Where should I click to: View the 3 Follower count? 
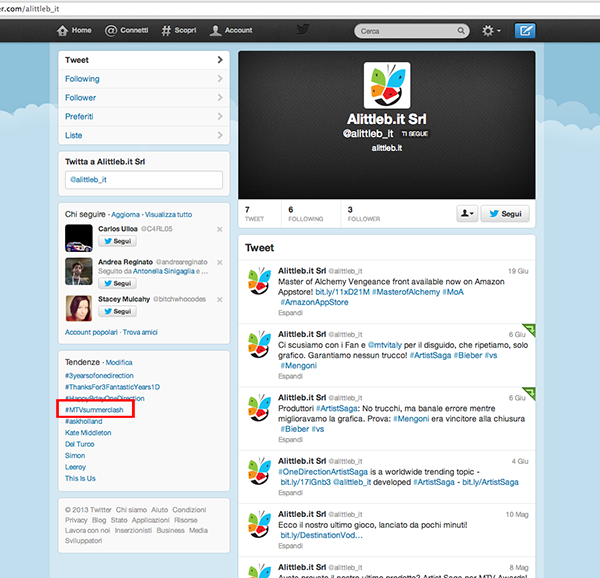pyautogui.click(x=364, y=214)
